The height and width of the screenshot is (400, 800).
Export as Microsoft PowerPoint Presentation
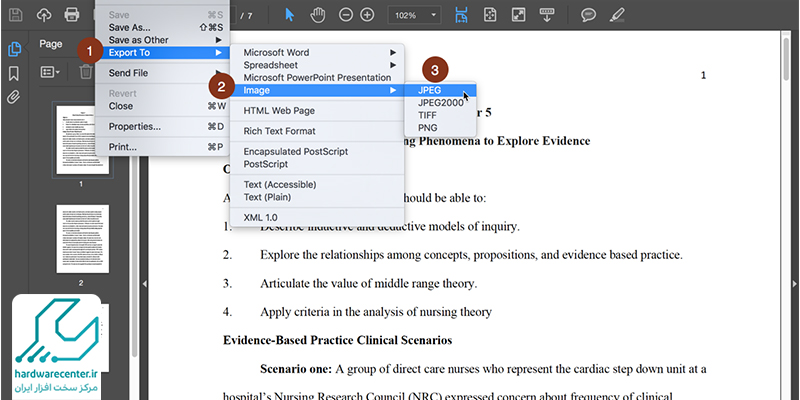(x=317, y=78)
